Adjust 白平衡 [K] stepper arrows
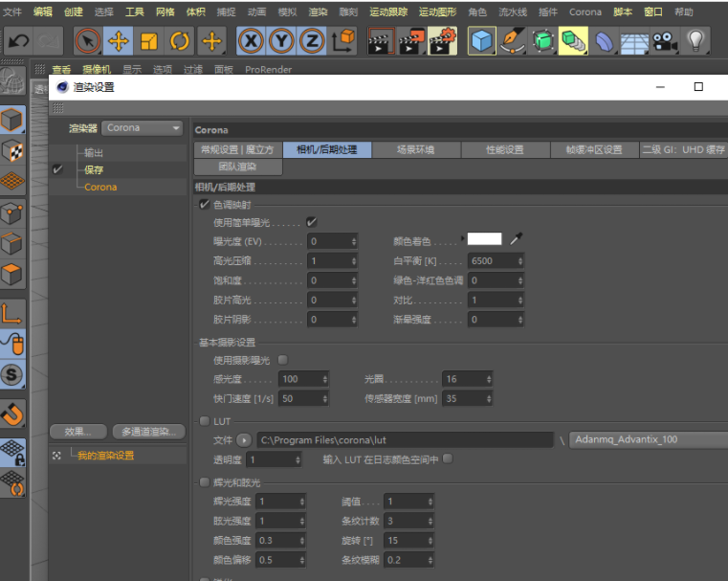728x581 pixels. (x=520, y=261)
